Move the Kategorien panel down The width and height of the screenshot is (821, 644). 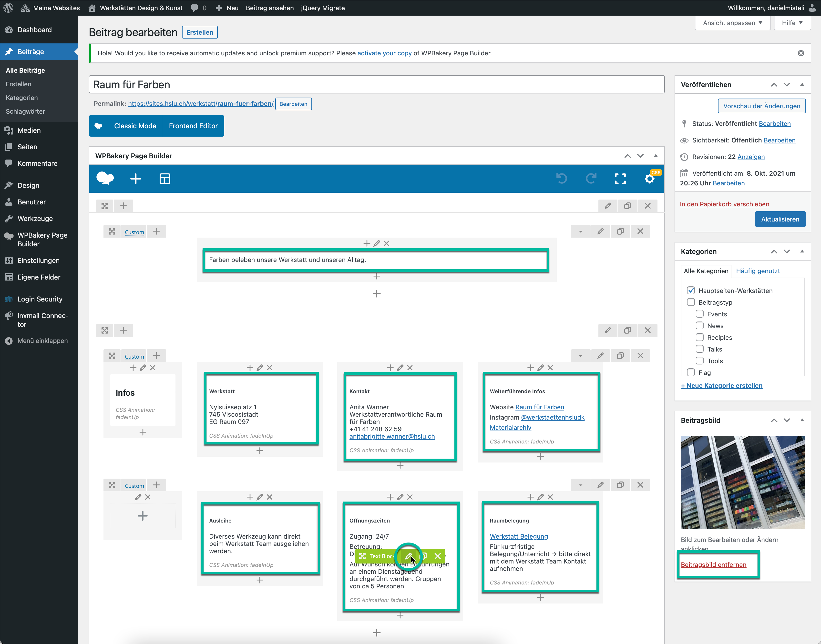[787, 251]
